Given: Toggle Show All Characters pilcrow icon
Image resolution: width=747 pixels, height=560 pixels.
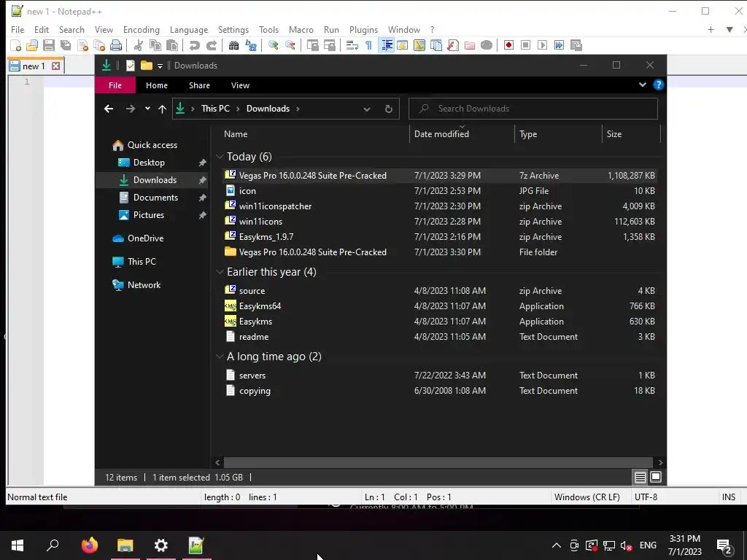Looking at the screenshot, I should [368, 45].
